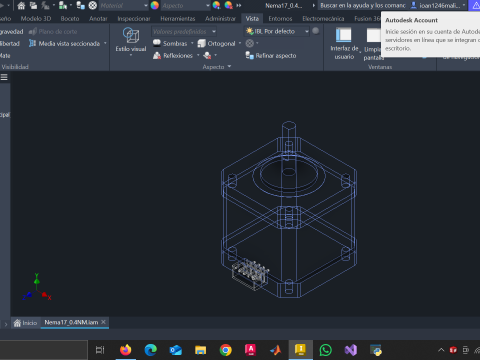
Task: Click the Task View button in the taskbar
Action: coord(100,350)
